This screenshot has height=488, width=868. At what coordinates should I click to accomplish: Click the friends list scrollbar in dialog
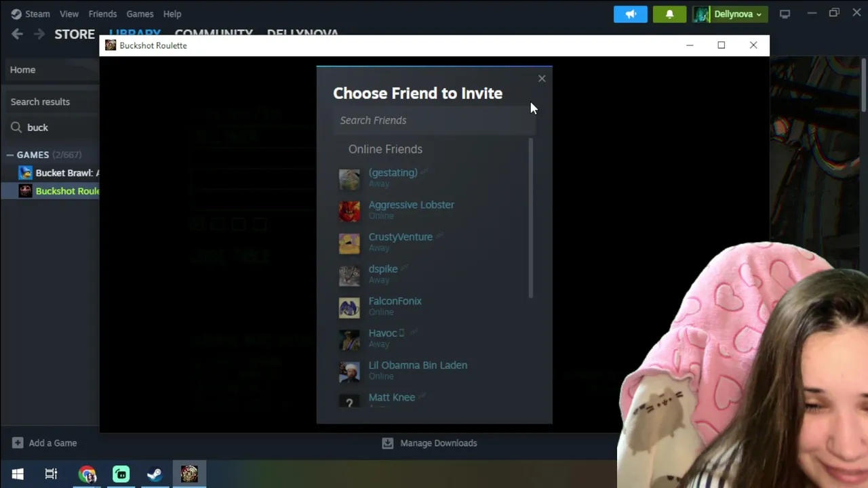tap(530, 218)
